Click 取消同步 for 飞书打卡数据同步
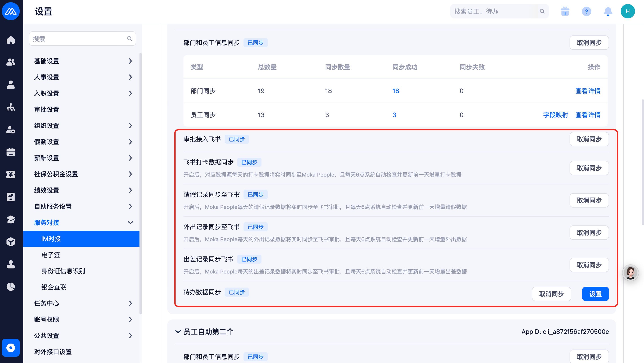This screenshot has width=644, height=363. coord(589,168)
